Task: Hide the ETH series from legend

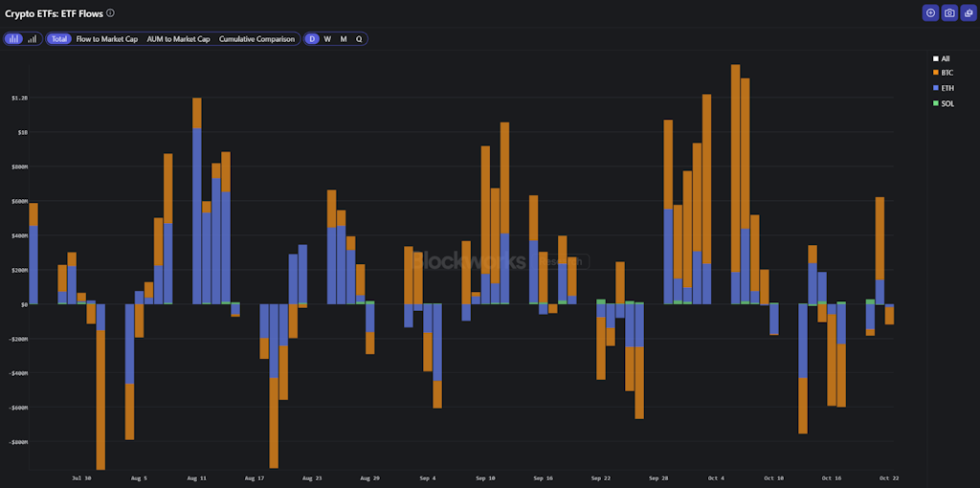Action: [947, 88]
